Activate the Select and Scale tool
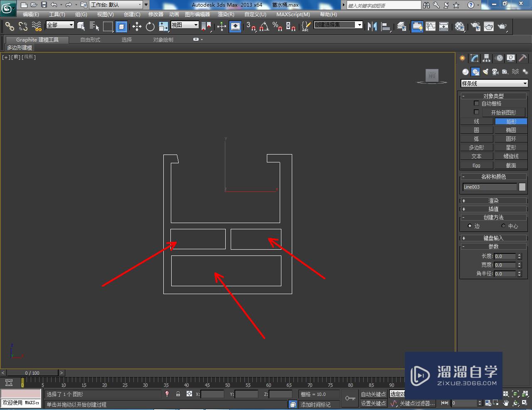The height and width of the screenshot is (410, 532). [x=163, y=27]
